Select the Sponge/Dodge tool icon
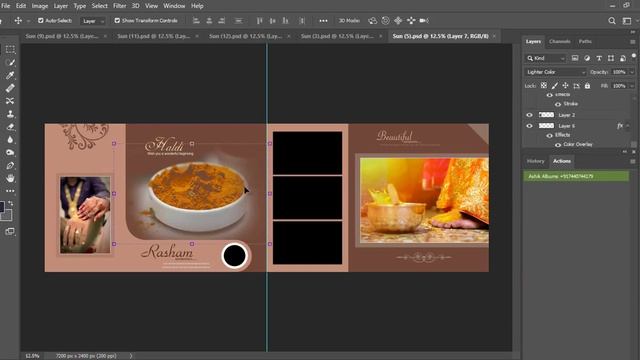 click(10, 153)
